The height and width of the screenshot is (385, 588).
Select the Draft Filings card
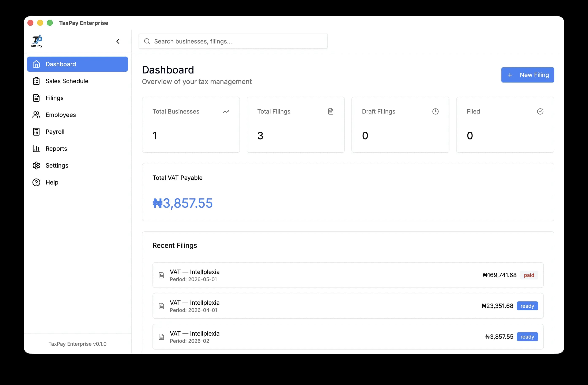coord(400,125)
